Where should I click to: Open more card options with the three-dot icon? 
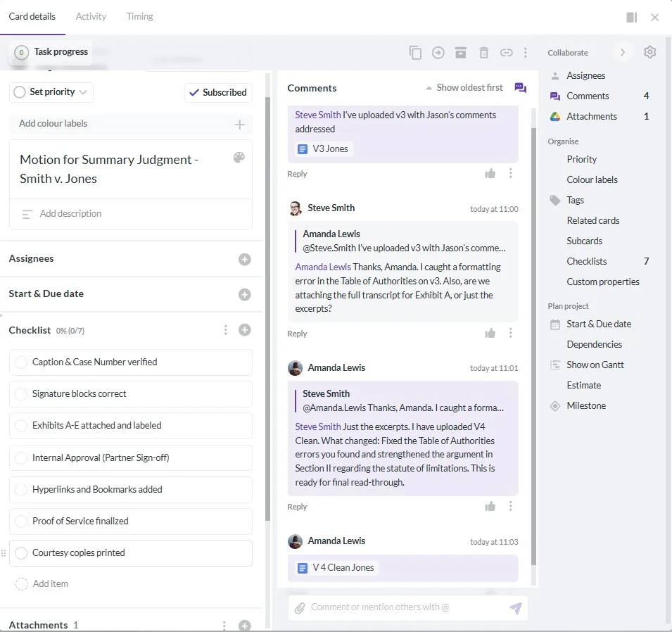[x=526, y=52]
